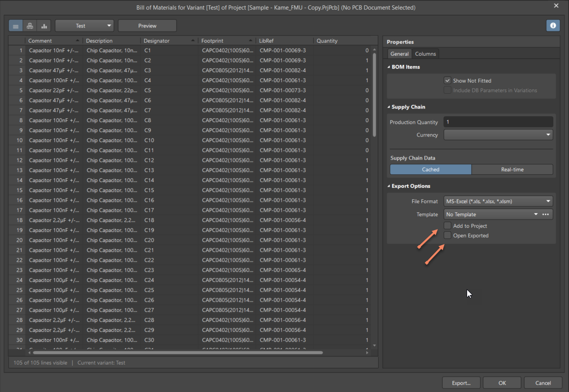
Task: Toggle the Show Not Fitted checkbox
Action: 447,81
